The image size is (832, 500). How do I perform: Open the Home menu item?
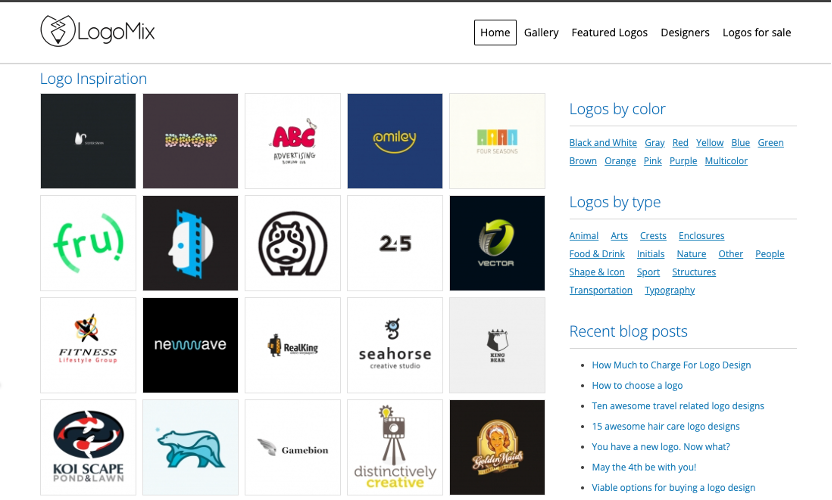pos(495,32)
